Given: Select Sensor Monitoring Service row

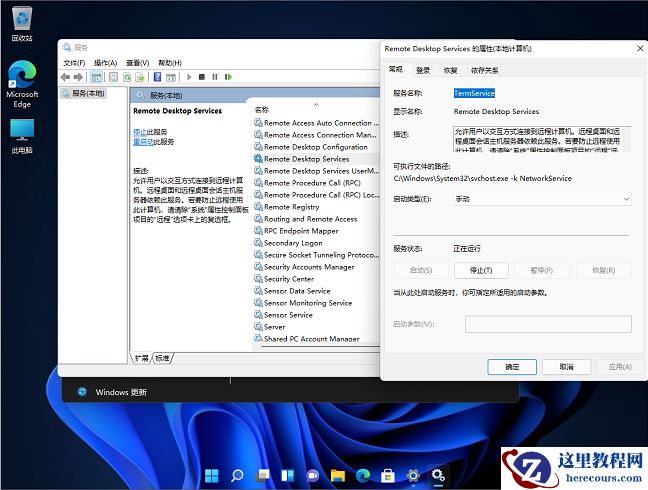Looking at the screenshot, I should (x=316, y=303).
